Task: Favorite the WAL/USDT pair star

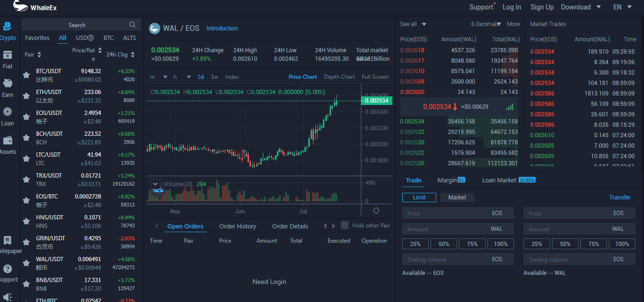Action: 27,263
